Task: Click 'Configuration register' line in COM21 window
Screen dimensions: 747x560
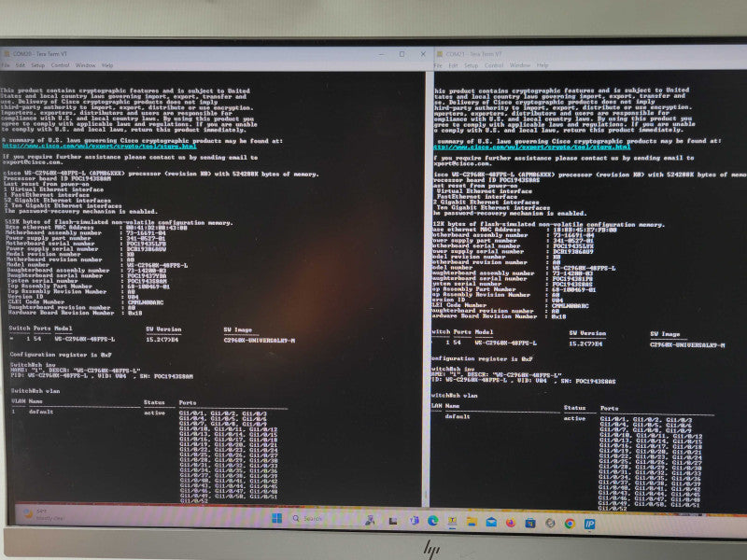Action: [482, 358]
